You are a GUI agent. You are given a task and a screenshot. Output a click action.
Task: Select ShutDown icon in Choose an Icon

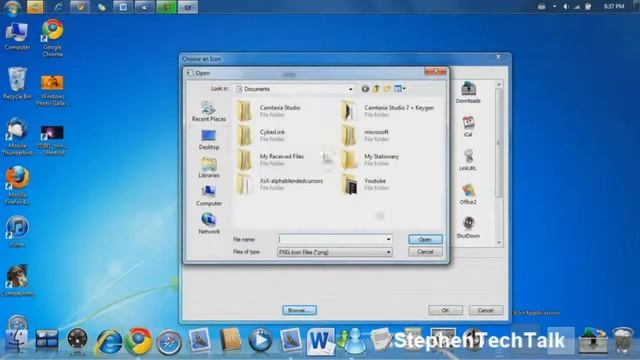click(468, 228)
